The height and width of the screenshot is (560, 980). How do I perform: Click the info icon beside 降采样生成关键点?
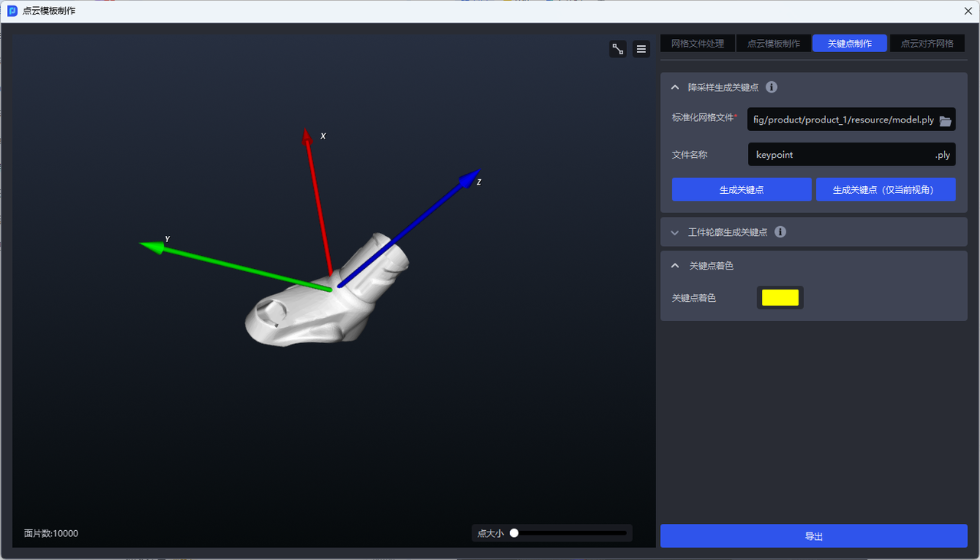(772, 87)
